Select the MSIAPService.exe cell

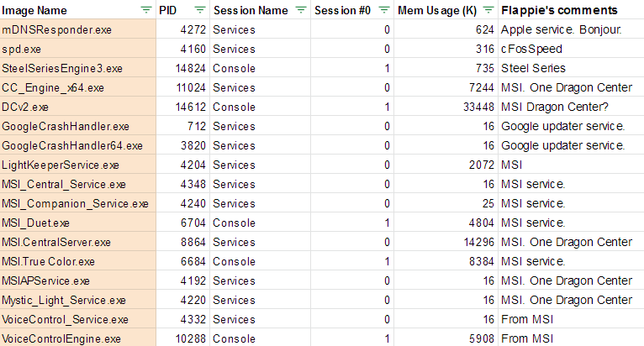pyautogui.click(x=78, y=280)
